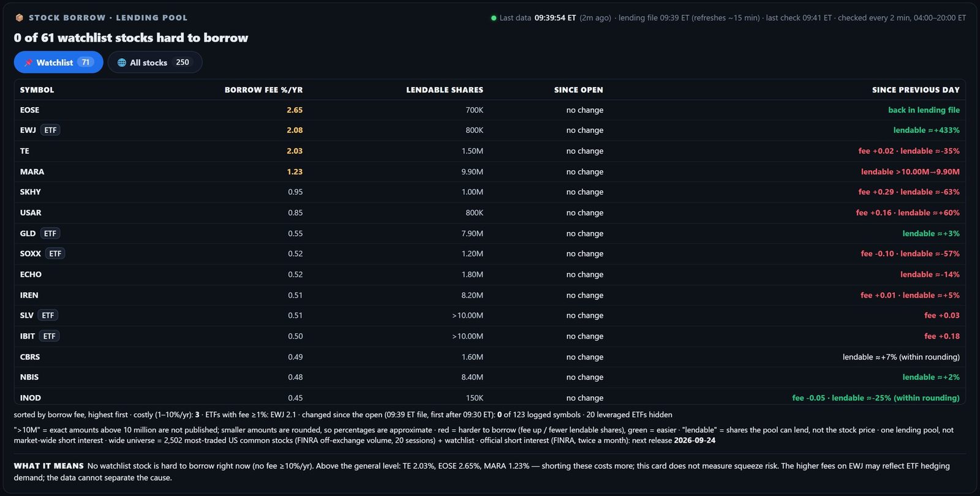Image resolution: width=980 pixels, height=496 pixels.
Task: Select the EWJ symbol
Action: pos(28,130)
